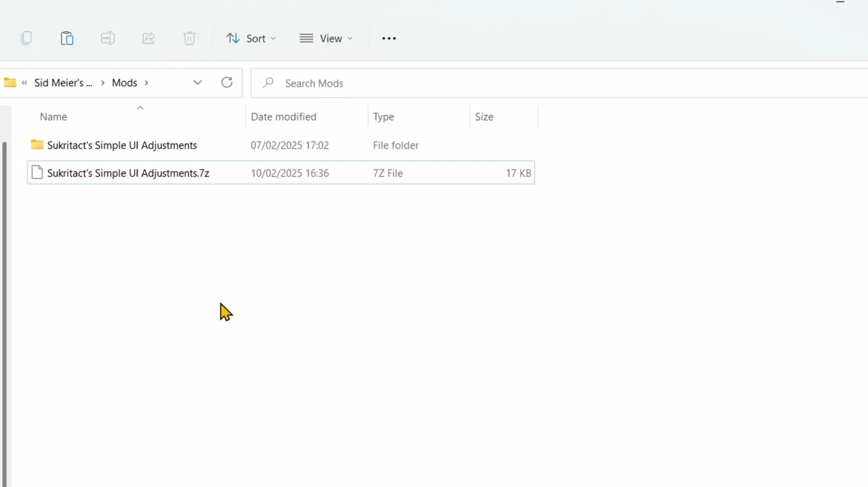Refresh the Mods folder
This screenshot has width=868, height=487.
coord(227,82)
